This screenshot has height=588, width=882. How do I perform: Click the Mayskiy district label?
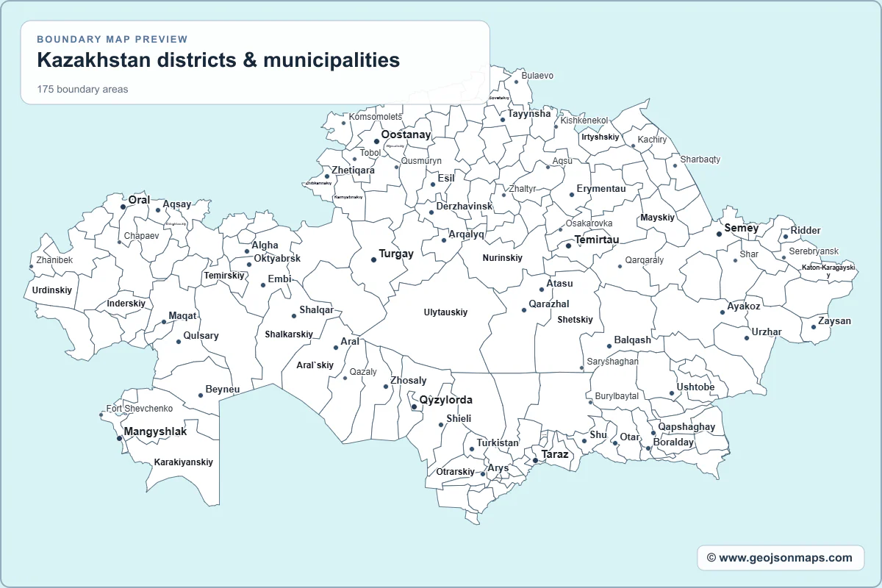tap(657, 218)
